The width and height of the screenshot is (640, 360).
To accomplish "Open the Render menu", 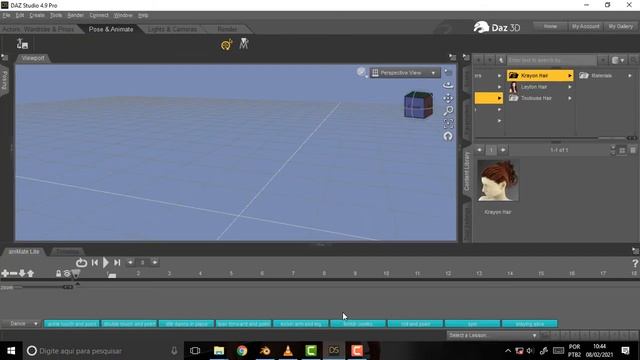I will tap(75, 15).
